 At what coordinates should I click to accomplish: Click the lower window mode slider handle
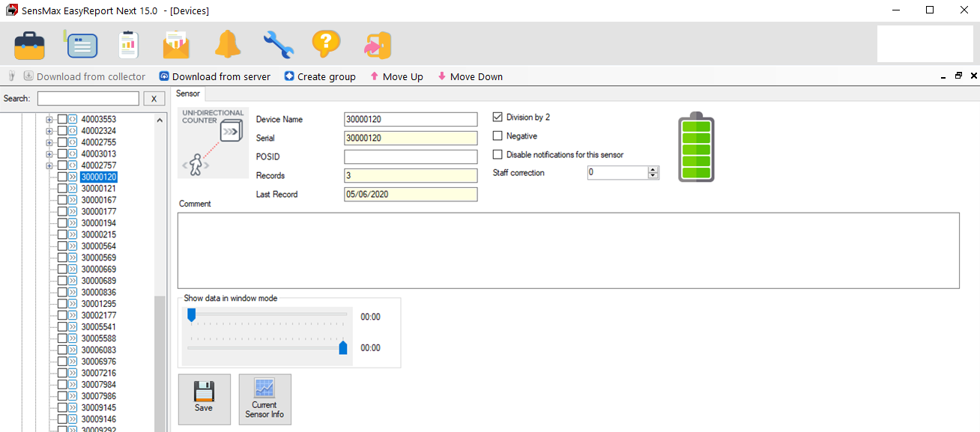click(x=343, y=347)
